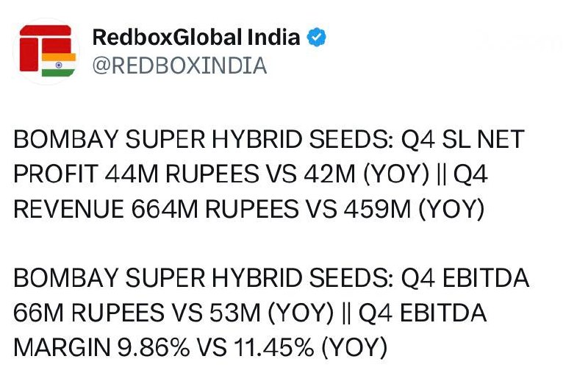
Task: Open the RedboxGlobal India display name
Action: [196, 38]
